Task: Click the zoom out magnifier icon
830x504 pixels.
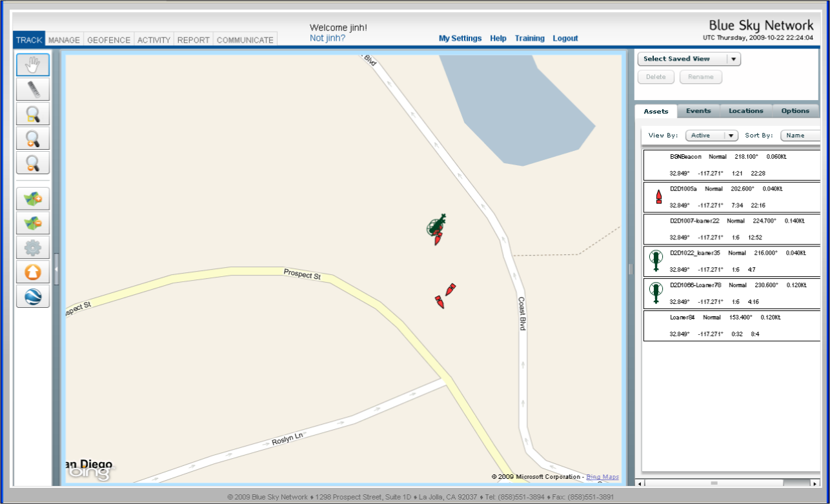Action: tap(33, 163)
